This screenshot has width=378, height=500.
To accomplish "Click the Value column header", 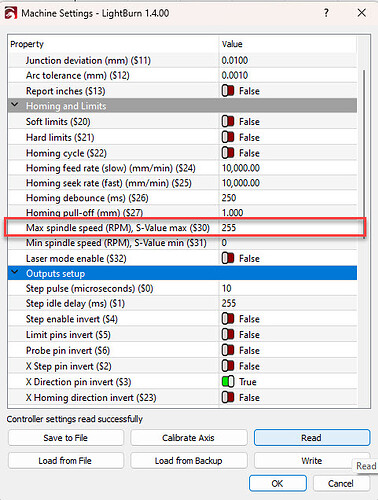I will 232,44.
